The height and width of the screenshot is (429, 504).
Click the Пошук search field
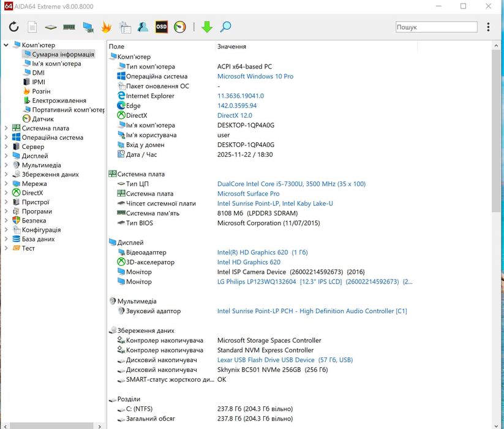pyautogui.click(x=437, y=27)
